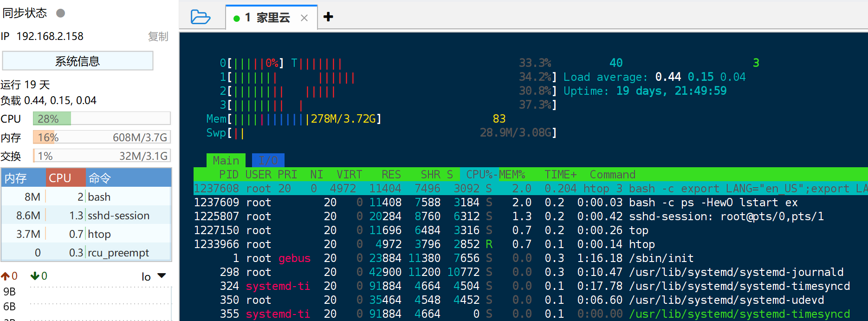Select process 1237609 bash -c ps row
This screenshot has width=868, height=321.
(531, 202)
